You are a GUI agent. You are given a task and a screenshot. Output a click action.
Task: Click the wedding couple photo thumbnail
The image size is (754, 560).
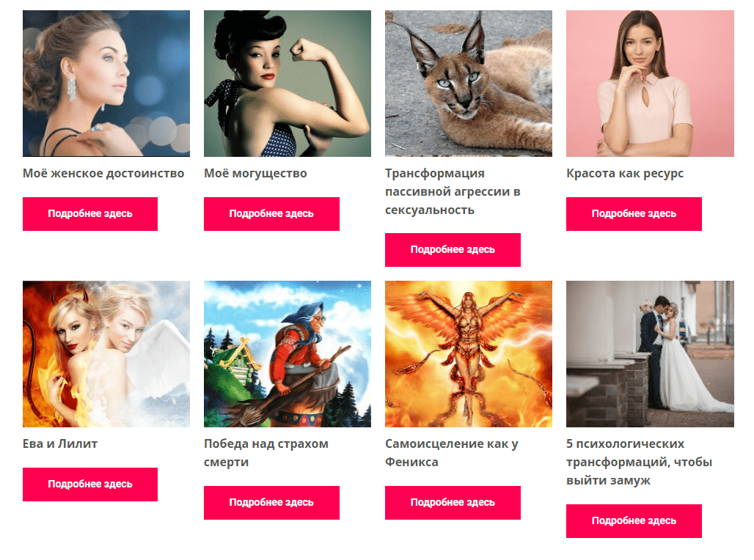coord(650,354)
